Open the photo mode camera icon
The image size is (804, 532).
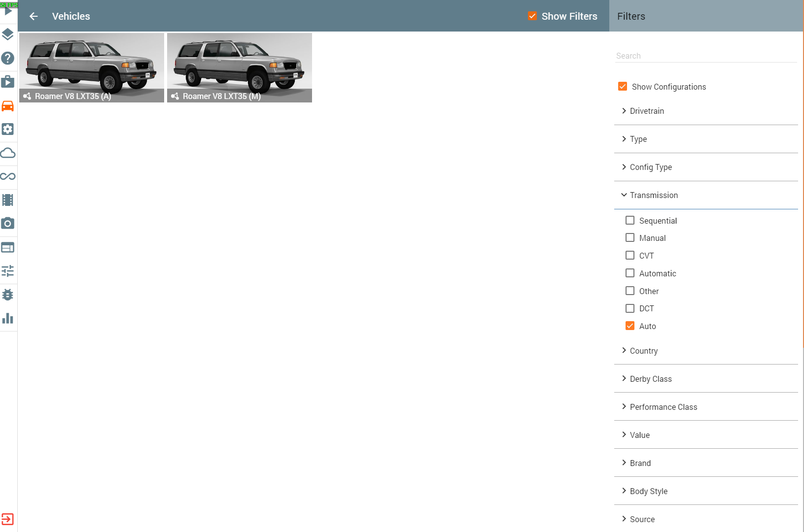tap(7, 224)
